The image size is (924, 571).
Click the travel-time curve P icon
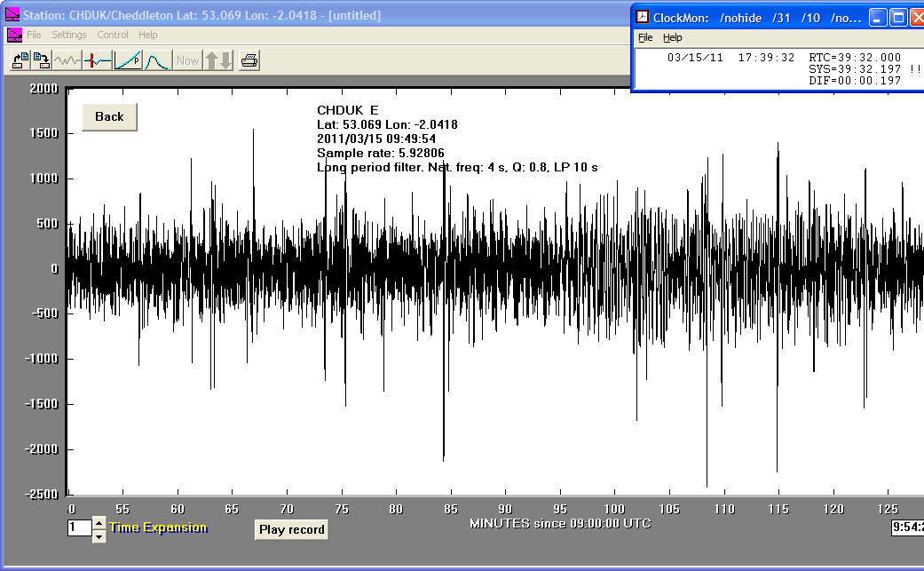pos(128,60)
